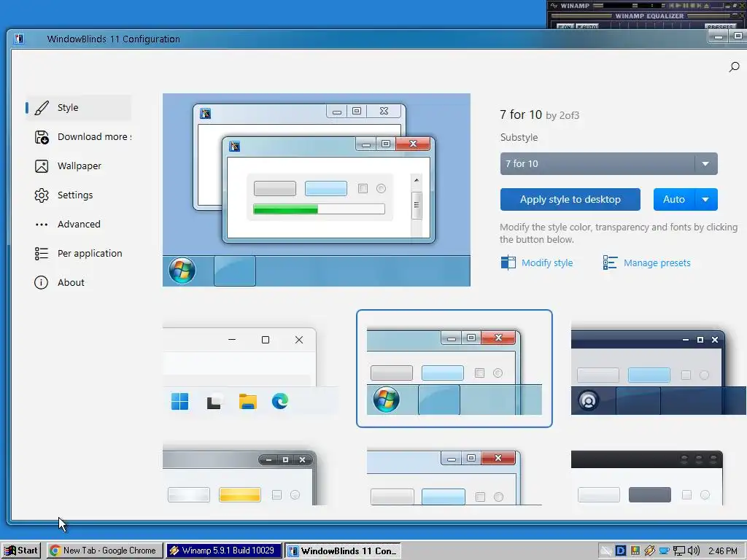Open the Manage presets link
The image size is (747, 560).
pos(646,262)
